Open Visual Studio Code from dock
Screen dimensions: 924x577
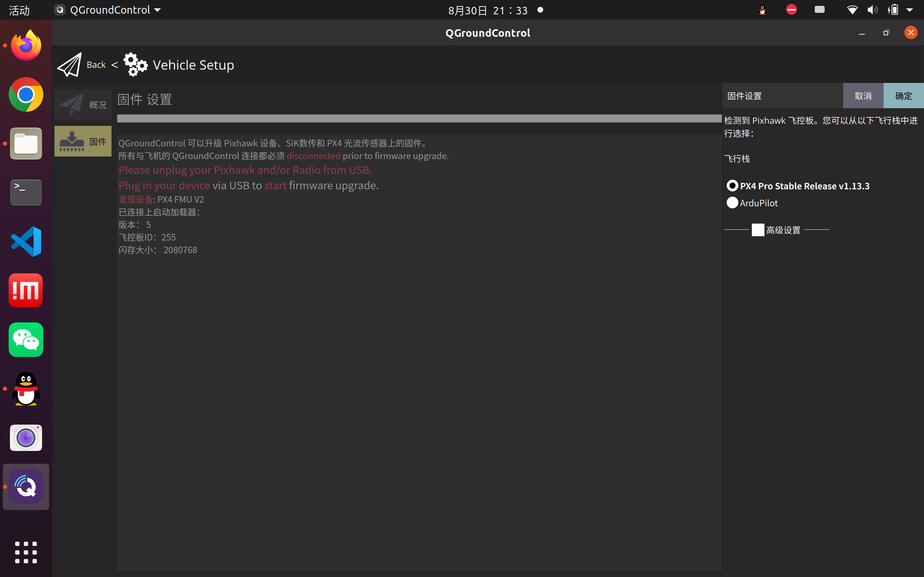pyautogui.click(x=26, y=242)
